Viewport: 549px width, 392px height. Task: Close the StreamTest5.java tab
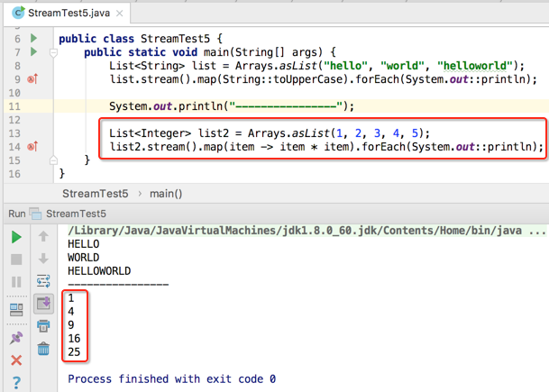pyautogui.click(x=119, y=14)
